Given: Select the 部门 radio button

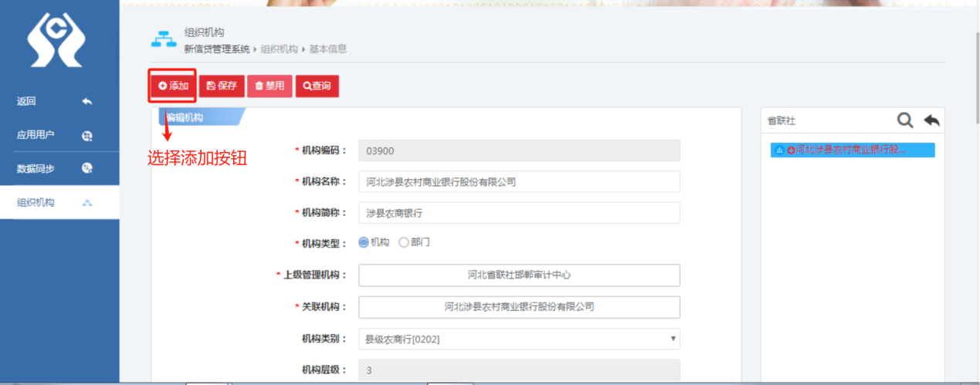Looking at the screenshot, I should 403,242.
